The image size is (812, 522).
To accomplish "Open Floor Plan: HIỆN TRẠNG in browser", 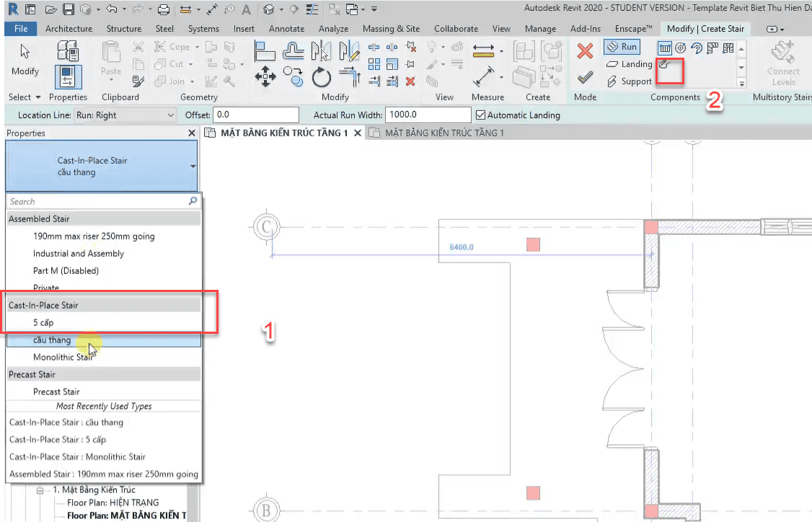I will [x=113, y=503].
